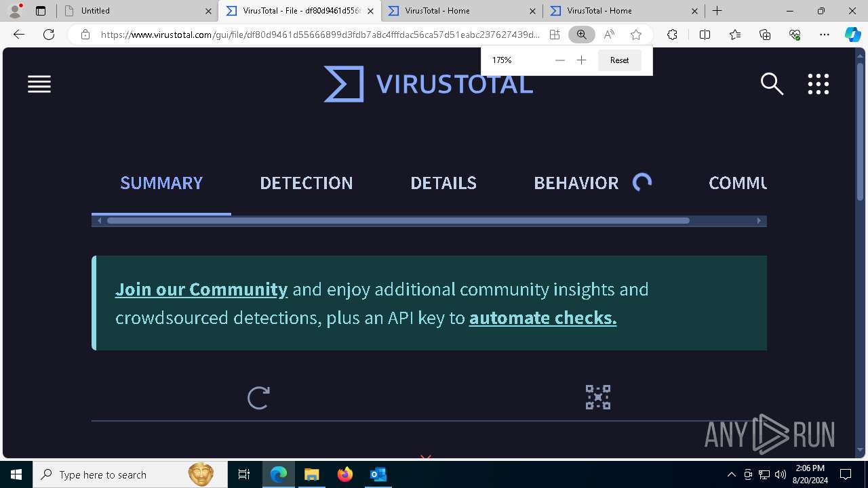Viewport: 868px width, 488px height.
Task: Click the VirusTotal logo
Action: tap(428, 84)
